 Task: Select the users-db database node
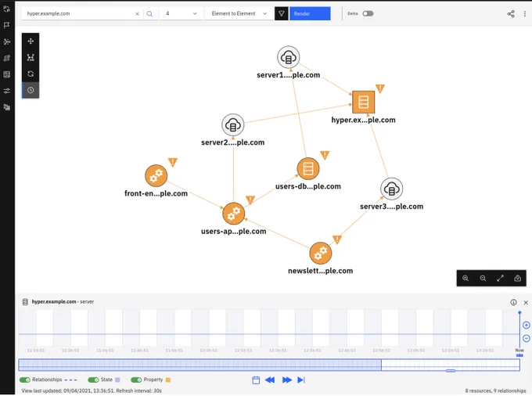point(308,168)
